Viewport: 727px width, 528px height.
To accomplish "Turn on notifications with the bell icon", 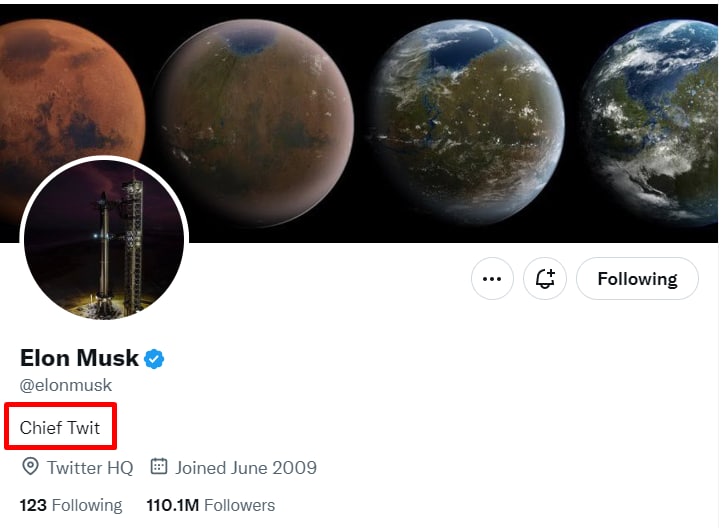I will point(545,279).
